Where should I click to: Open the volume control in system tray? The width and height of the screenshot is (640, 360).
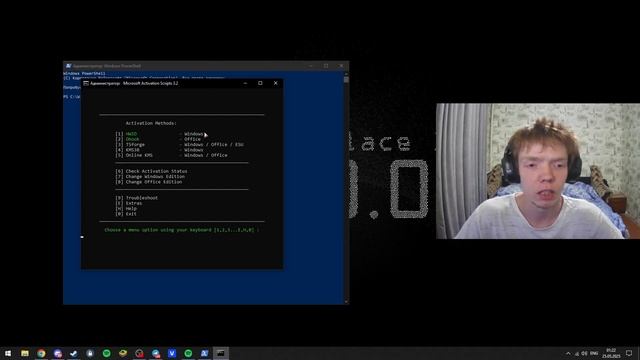click(x=584, y=353)
